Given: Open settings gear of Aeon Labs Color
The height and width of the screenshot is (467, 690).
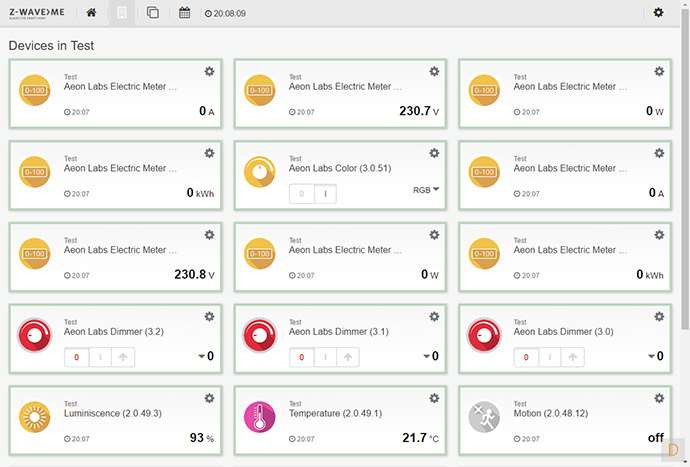Looking at the screenshot, I should pyautogui.click(x=434, y=153).
